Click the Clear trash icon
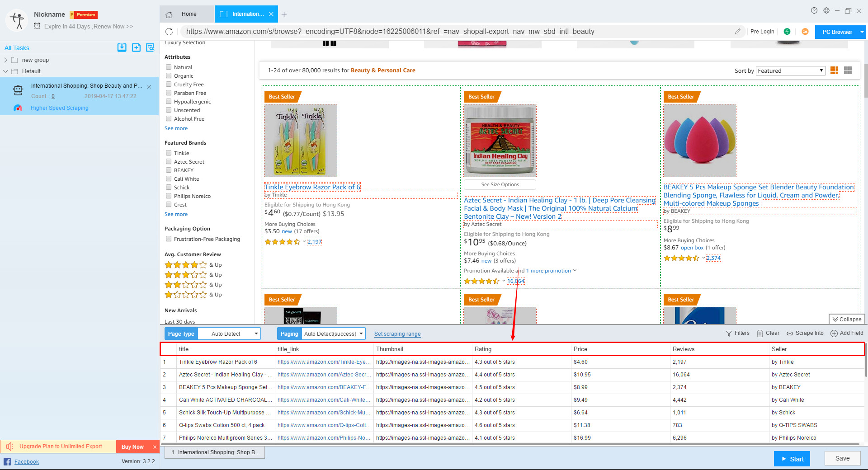The height and width of the screenshot is (470, 868). pos(760,334)
